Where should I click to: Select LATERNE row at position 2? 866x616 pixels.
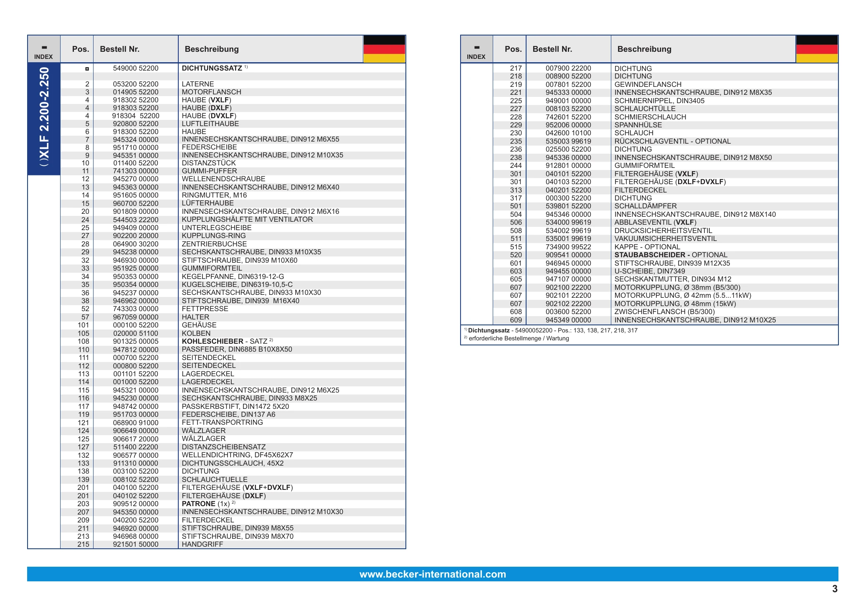point(233,84)
